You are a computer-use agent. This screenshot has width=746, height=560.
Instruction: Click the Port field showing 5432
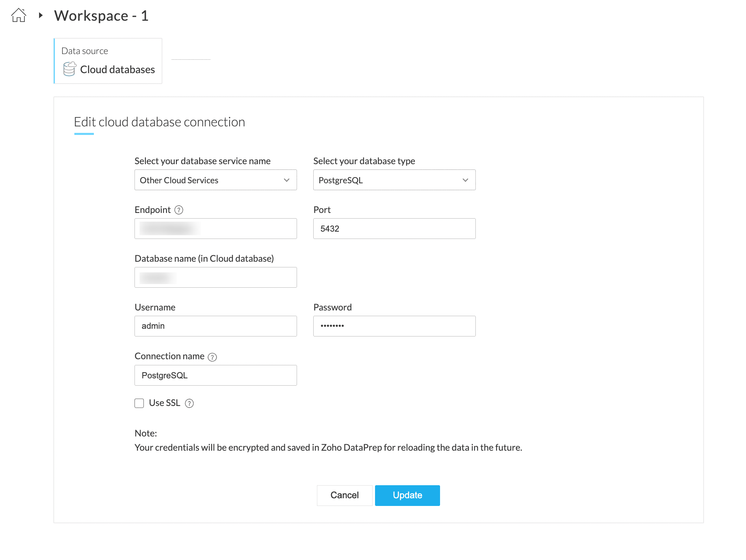click(394, 229)
